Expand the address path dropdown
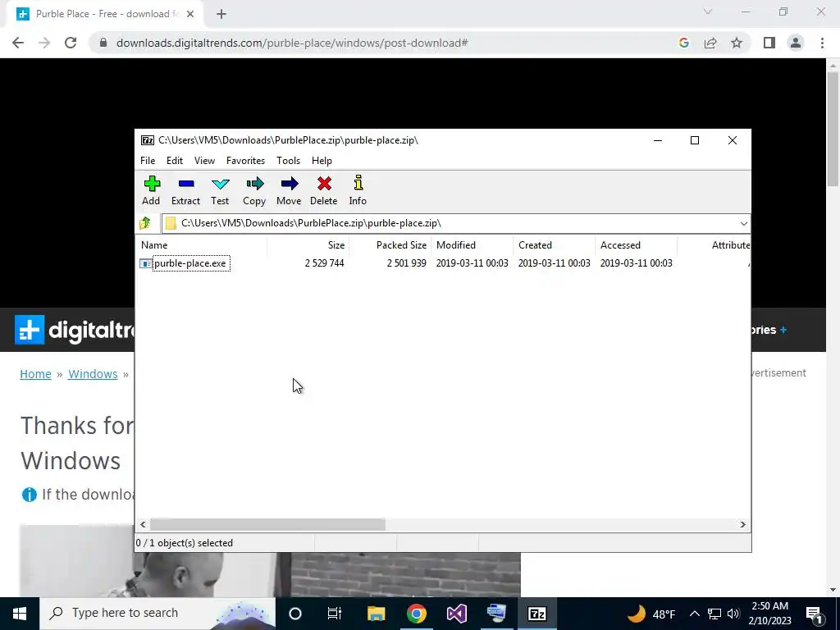 [x=743, y=223]
